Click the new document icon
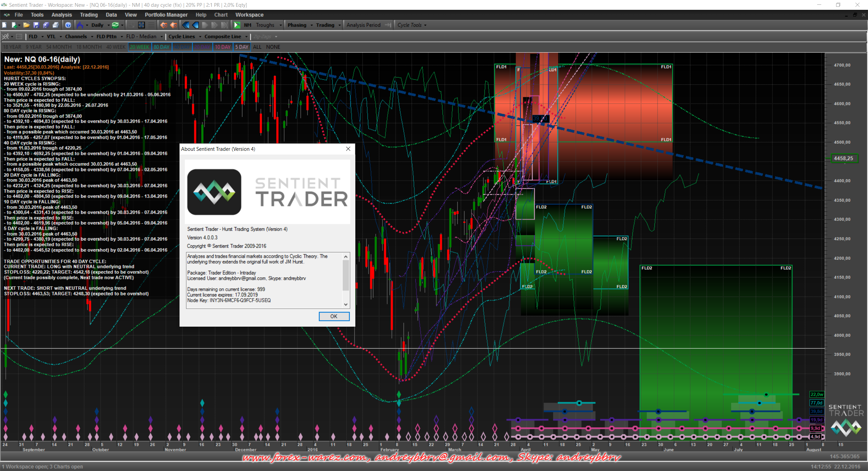868x471 pixels. (x=4, y=25)
